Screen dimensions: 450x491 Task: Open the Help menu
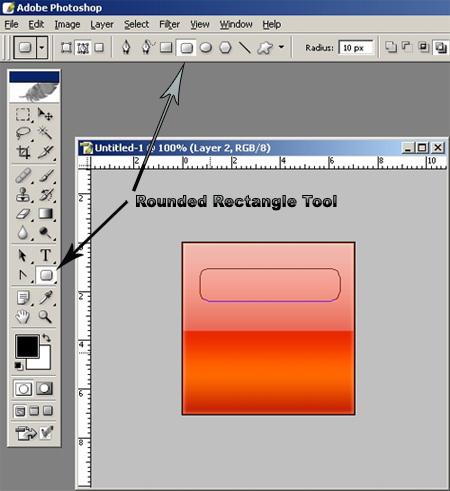click(271, 24)
